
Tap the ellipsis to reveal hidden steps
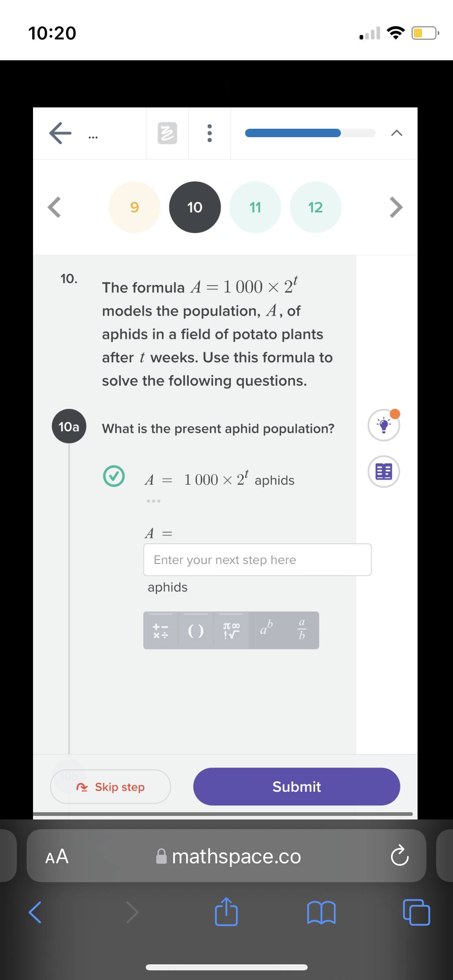coord(153,500)
